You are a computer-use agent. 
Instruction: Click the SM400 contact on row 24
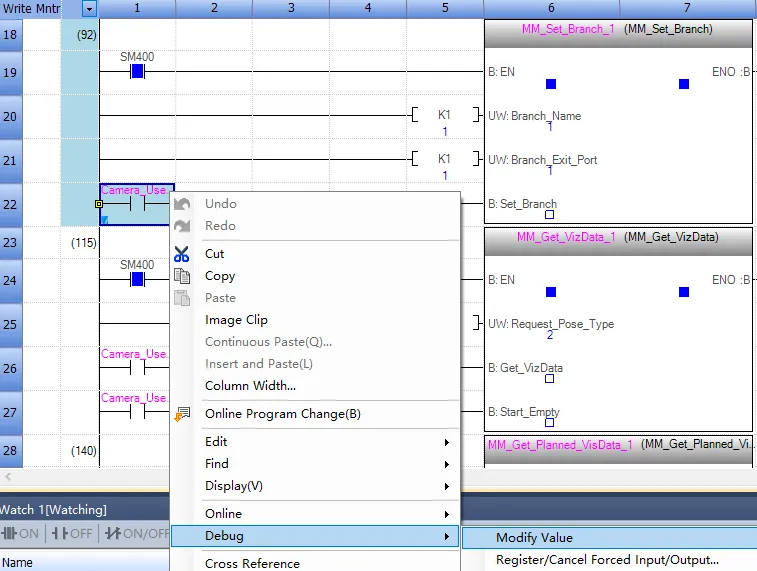click(x=137, y=280)
